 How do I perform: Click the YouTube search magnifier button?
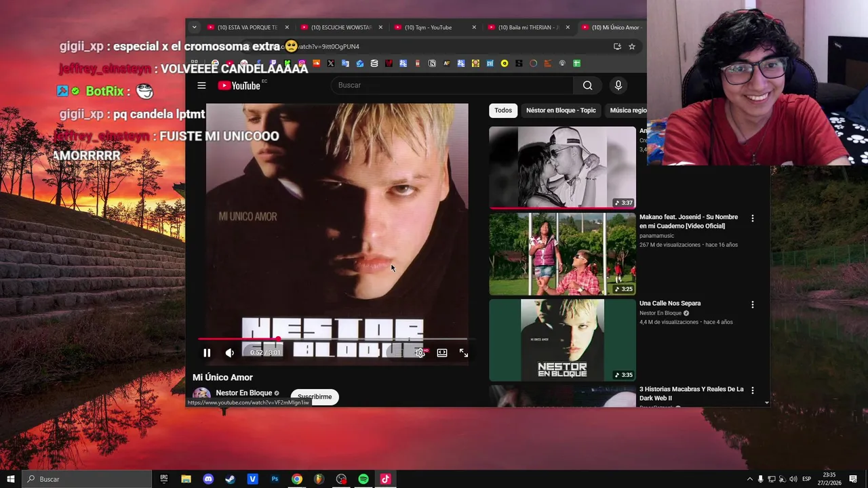[x=587, y=85]
